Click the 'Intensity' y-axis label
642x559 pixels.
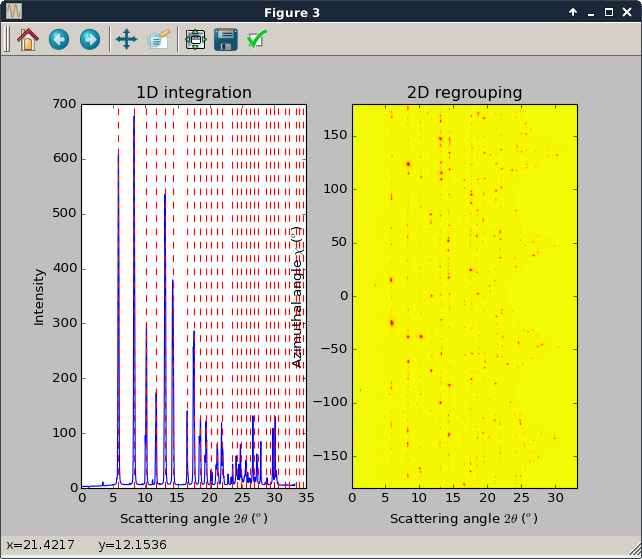[40, 296]
